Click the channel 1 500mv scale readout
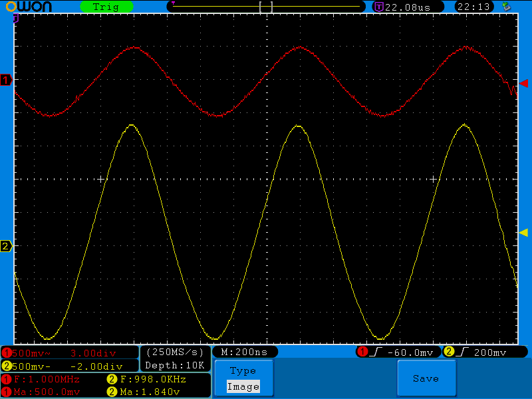Screen dimensions: 532x399 click(x=31, y=353)
